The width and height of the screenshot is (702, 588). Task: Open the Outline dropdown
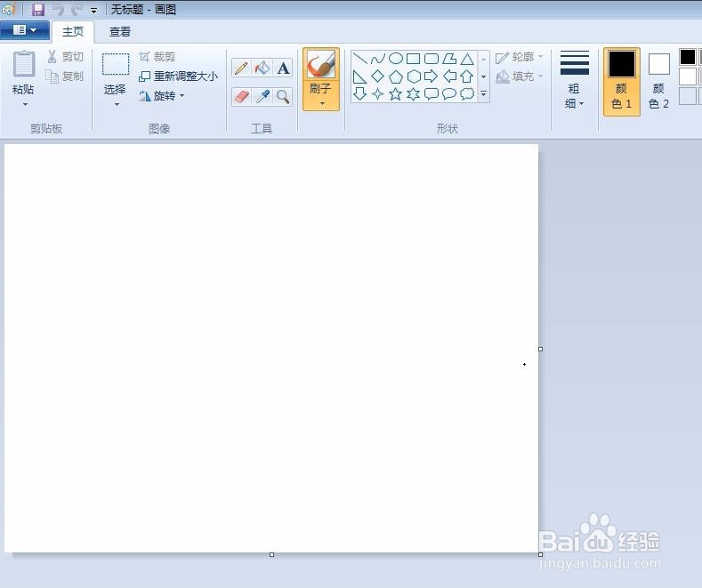[520, 57]
